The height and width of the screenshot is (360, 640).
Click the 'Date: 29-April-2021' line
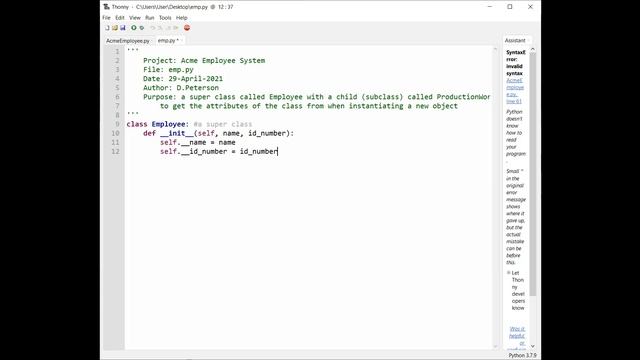pyautogui.click(x=183, y=79)
